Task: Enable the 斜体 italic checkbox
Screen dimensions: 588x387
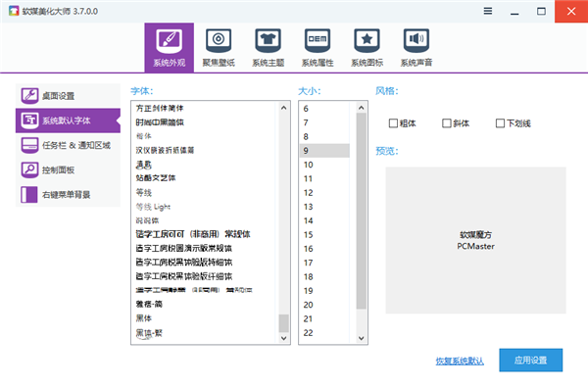Action: click(x=447, y=123)
